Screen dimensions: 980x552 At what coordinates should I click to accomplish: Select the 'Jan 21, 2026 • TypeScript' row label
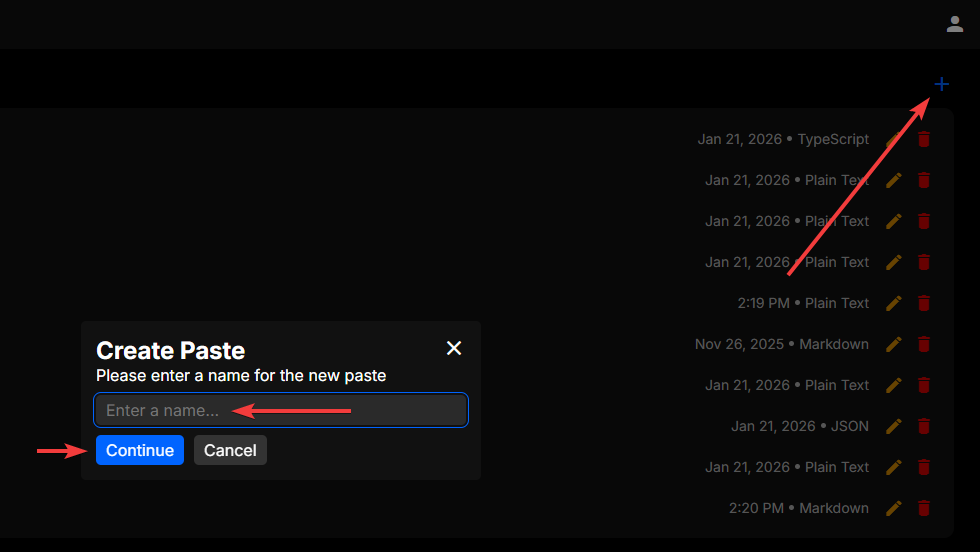[x=783, y=139]
